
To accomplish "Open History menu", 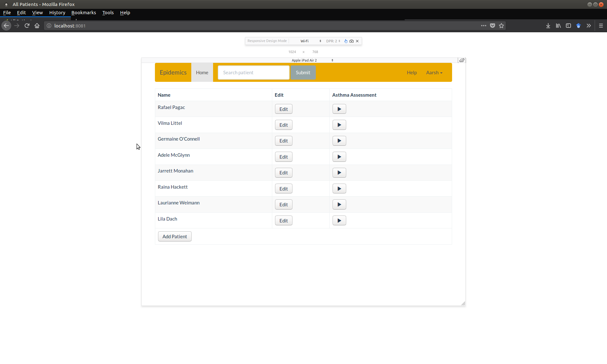I will [57, 13].
